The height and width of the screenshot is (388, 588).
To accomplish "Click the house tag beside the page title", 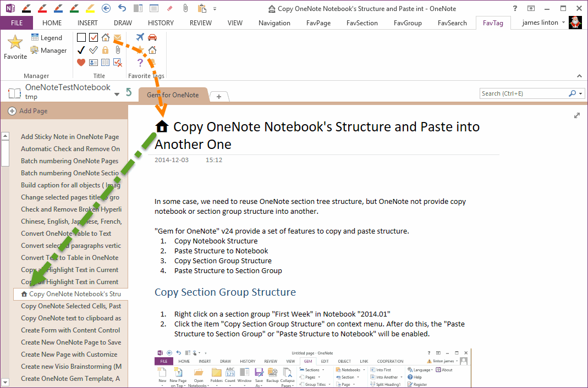I will coord(162,126).
